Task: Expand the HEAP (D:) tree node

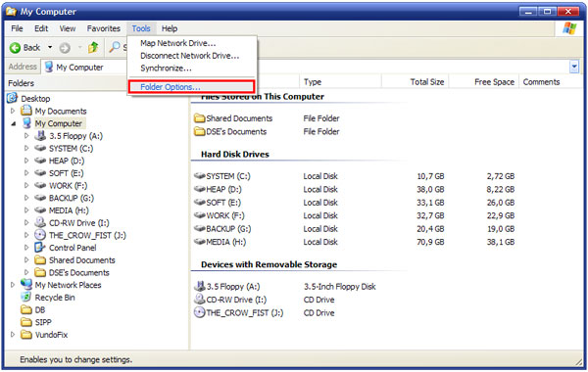Action: click(x=26, y=161)
